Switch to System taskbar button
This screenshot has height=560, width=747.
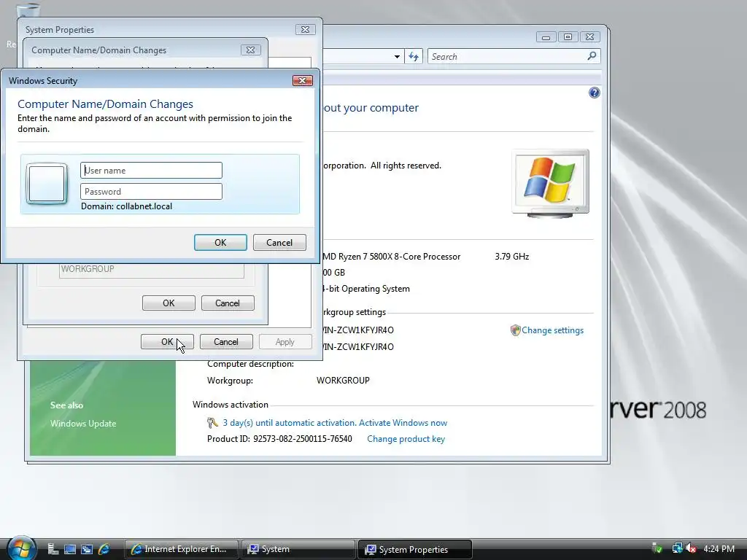(298, 549)
